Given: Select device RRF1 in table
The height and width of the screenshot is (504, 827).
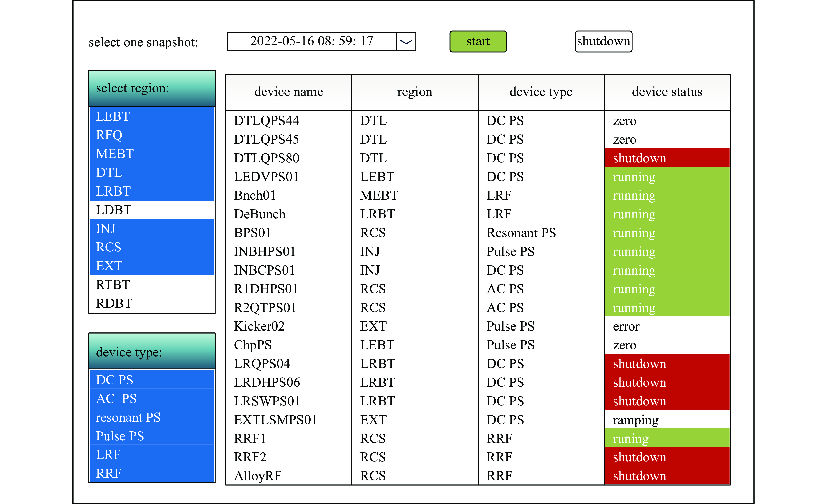Looking at the screenshot, I should (x=250, y=439).
